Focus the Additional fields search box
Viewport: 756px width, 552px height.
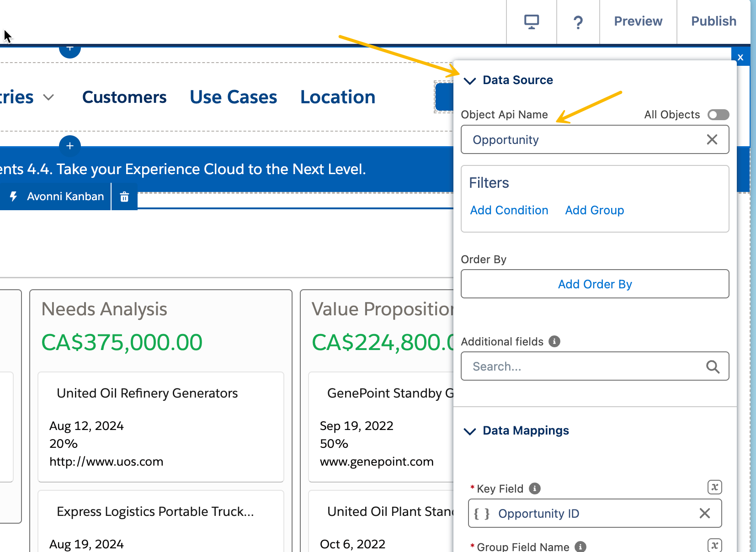tap(585, 366)
